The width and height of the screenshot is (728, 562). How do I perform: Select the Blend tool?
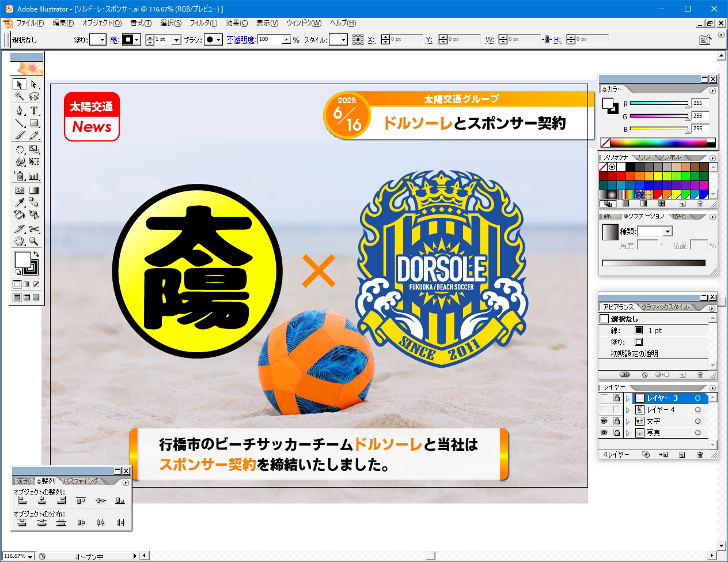[x=34, y=202]
